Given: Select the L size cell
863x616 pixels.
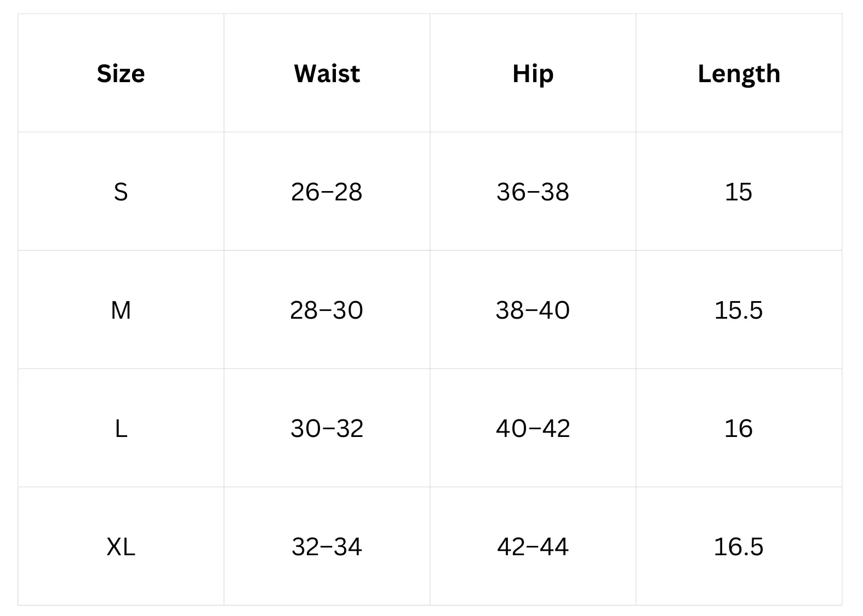Looking at the screenshot, I should click(121, 428).
